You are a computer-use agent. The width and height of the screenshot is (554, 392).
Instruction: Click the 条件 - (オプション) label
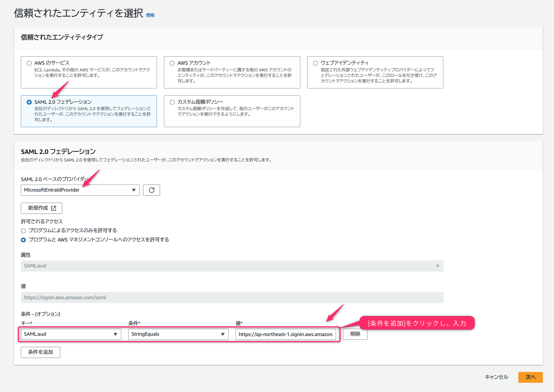pyautogui.click(x=40, y=314)
